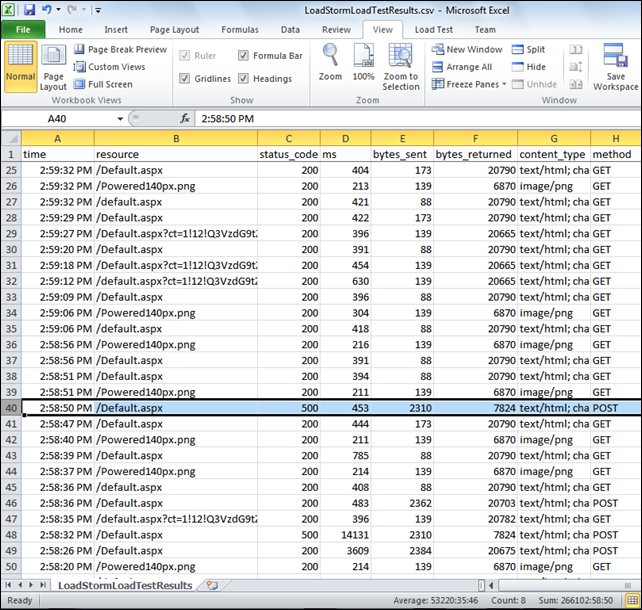
Task: Select row 48 header
Action: pos(11,535)
